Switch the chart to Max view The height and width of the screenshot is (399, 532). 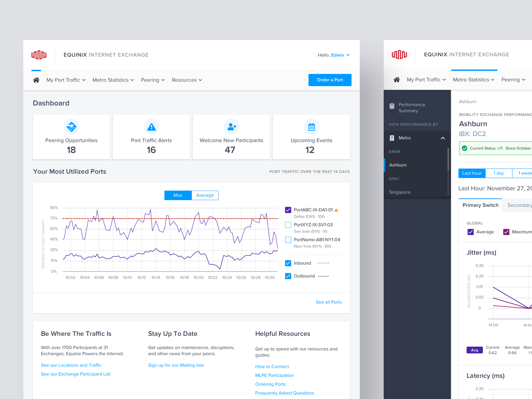tap(178, 195)
